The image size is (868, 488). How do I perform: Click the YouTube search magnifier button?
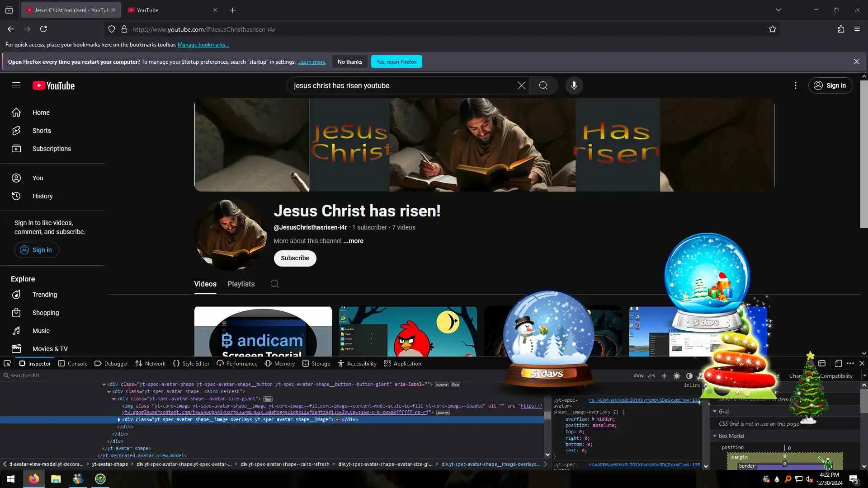point(543,85)
